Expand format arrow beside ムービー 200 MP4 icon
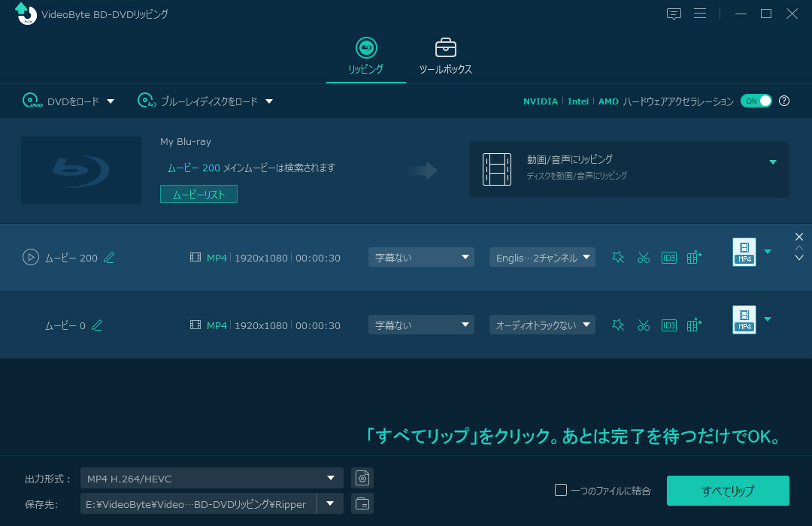Viewport: 812px width, 526px height. [768, 252]
